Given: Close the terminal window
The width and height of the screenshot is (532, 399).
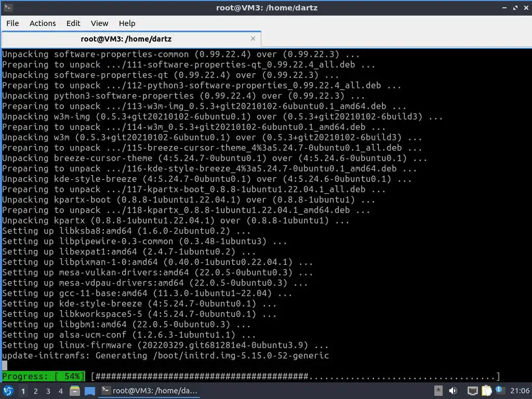Looking at the screenshot, I should point(526,7).
